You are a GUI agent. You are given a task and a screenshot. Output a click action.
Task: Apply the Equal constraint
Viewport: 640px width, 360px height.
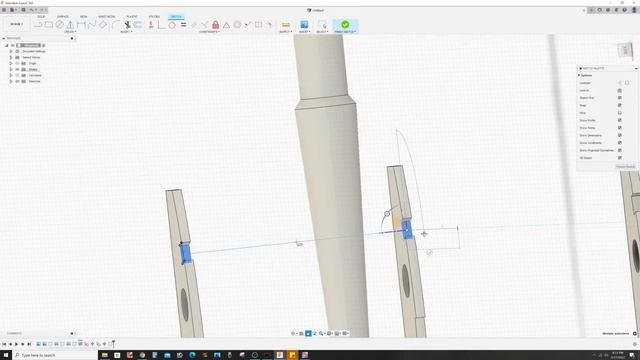pos(183,25)
